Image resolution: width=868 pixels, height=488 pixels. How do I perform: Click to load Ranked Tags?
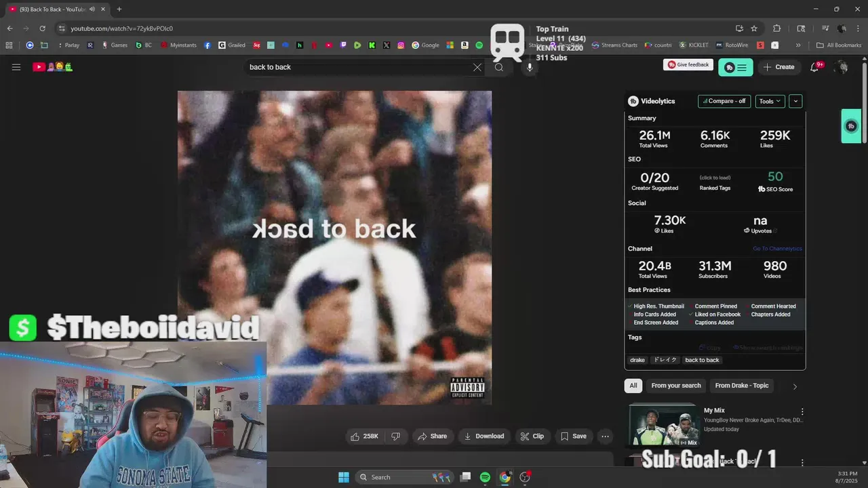[x=715, y=178]
